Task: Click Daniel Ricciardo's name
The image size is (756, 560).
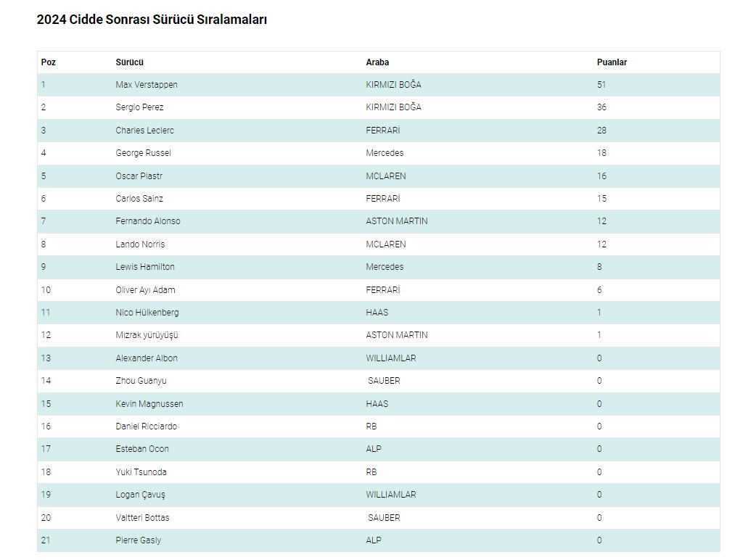Action: 146,427
